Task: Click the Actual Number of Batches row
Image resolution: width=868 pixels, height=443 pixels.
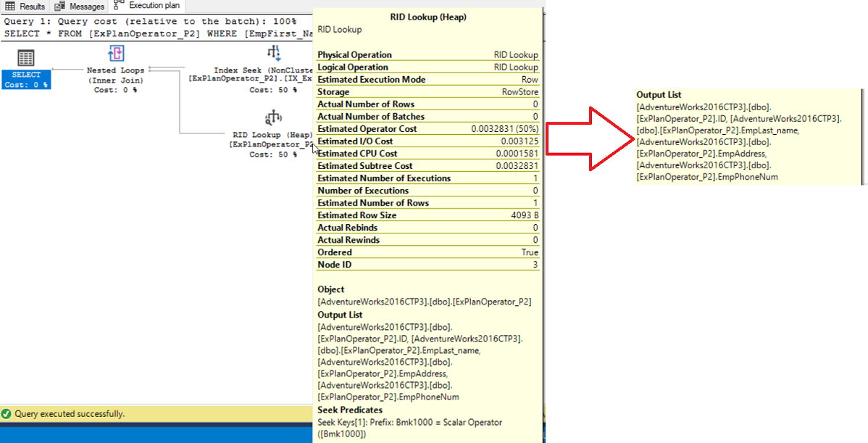Action: (x=428, y=116)
